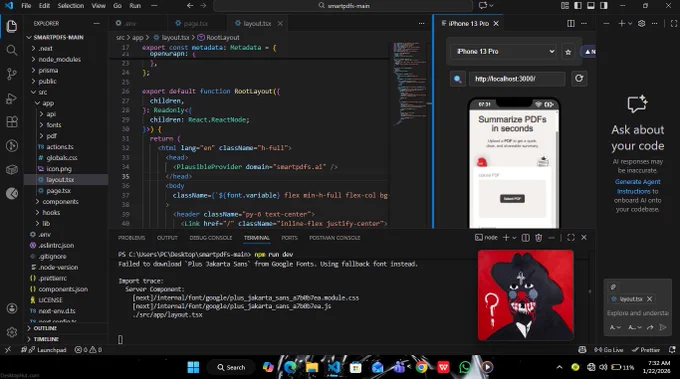The height and width of the screenshot is (379, 680).
Task: Maximize the chat panel
Action: (673, 23)
